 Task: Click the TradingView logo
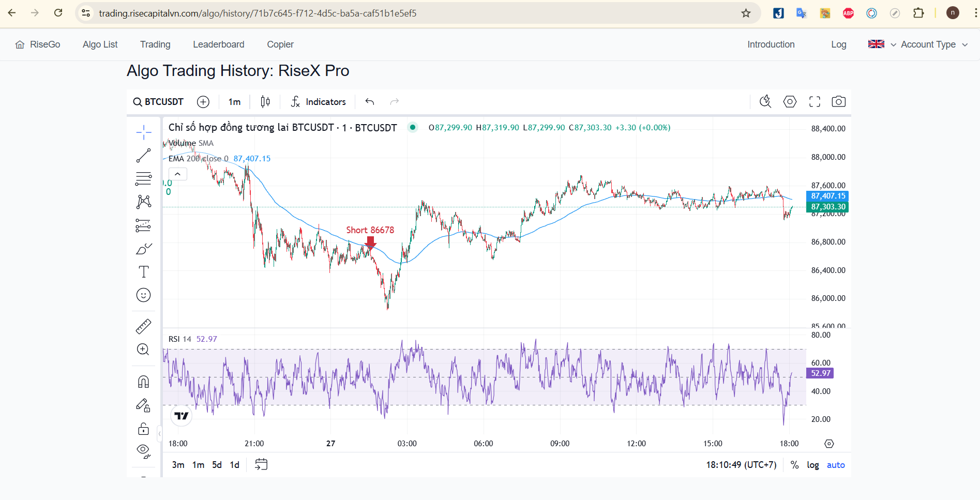point(182,416)
